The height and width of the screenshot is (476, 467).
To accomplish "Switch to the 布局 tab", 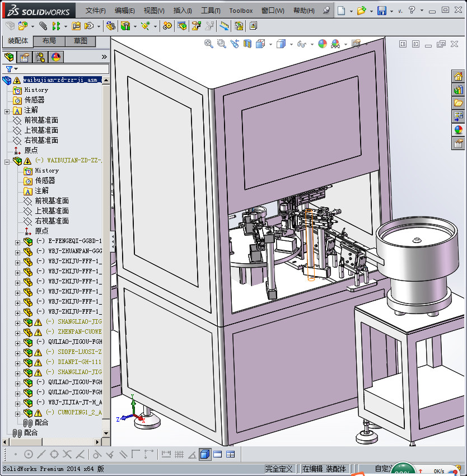I will click(x=49, y=41).
